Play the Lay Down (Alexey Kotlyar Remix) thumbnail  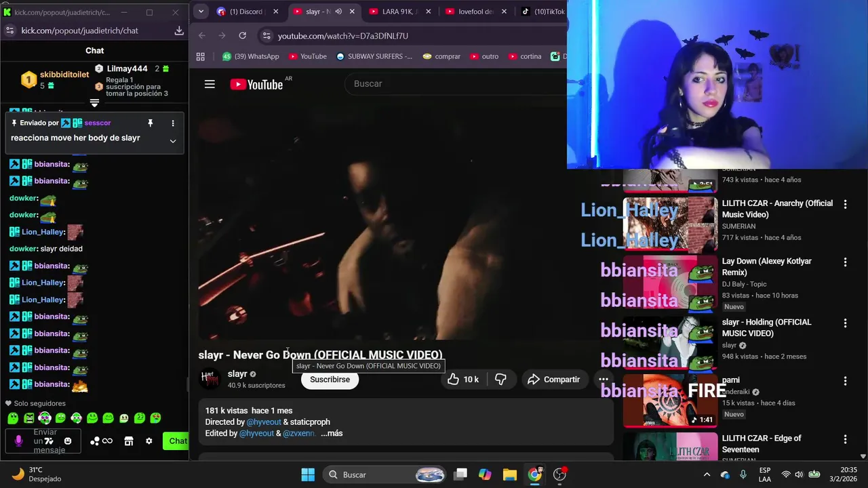(670, 283)
